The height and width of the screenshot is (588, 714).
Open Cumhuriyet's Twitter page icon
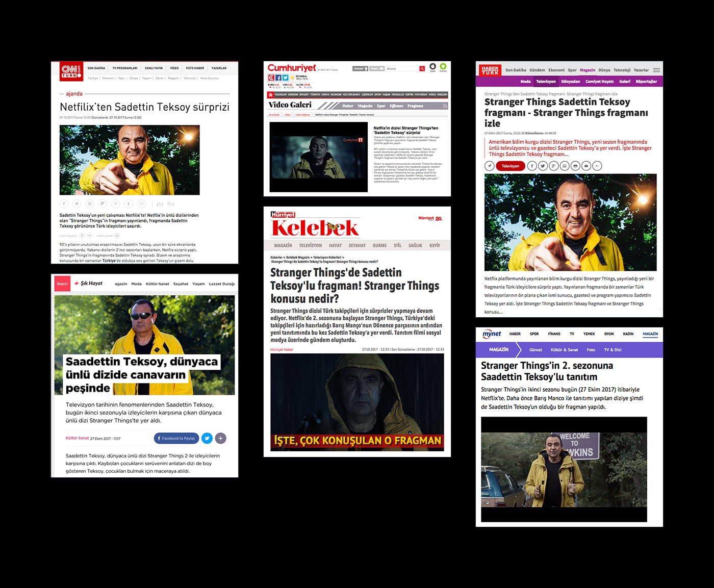click(285, 78)
